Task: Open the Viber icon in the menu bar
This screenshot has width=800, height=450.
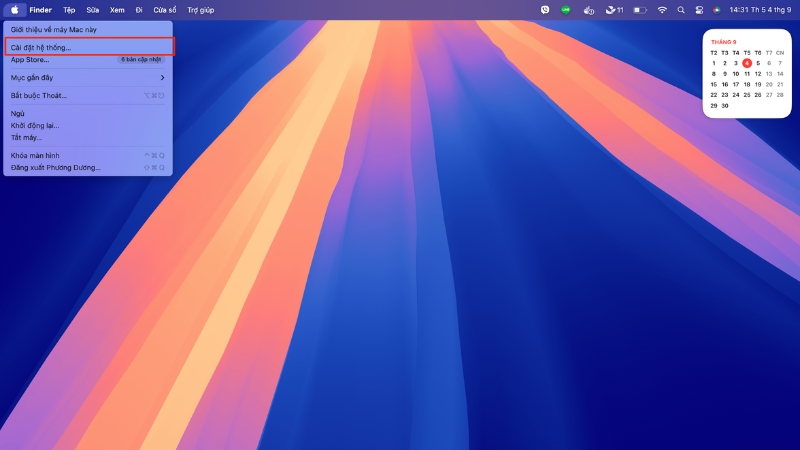Action: (545, 9)
